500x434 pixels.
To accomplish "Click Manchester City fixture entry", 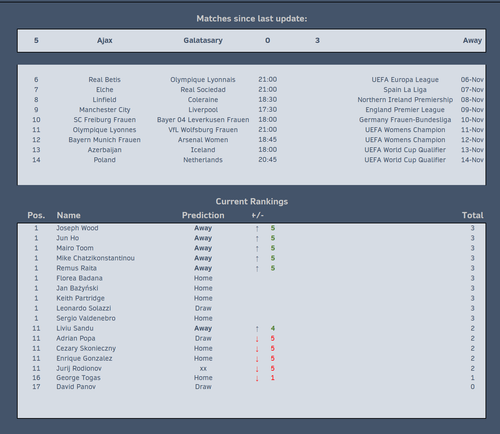I will tap(105, 110).
